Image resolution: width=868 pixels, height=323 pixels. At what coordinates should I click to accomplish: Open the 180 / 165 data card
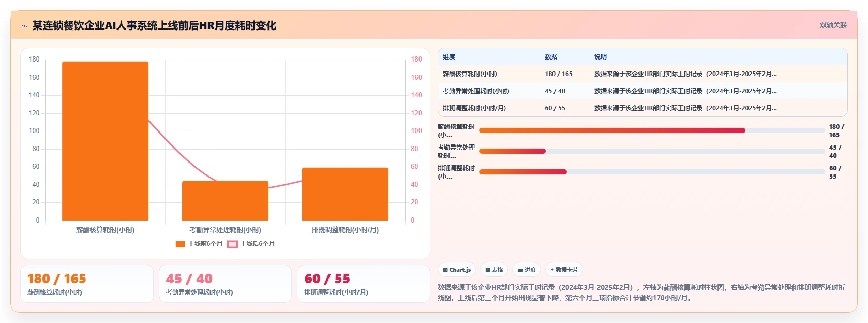[x=87, y=284]
